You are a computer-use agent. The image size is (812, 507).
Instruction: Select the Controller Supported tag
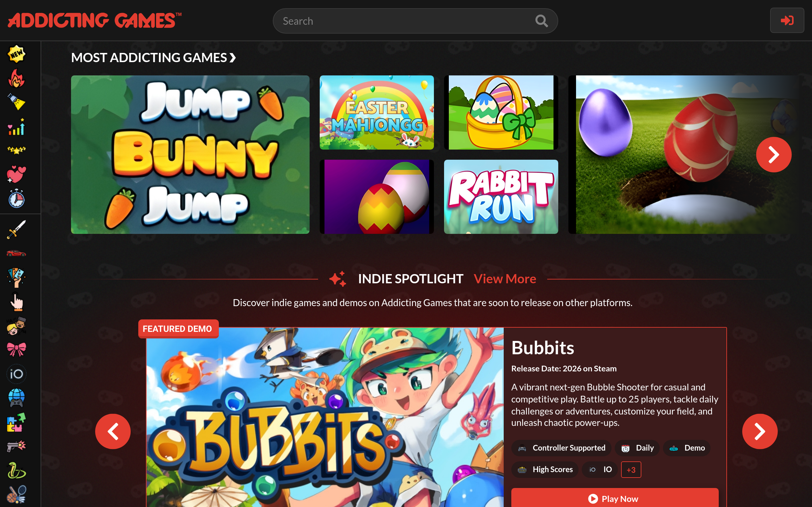561,448
